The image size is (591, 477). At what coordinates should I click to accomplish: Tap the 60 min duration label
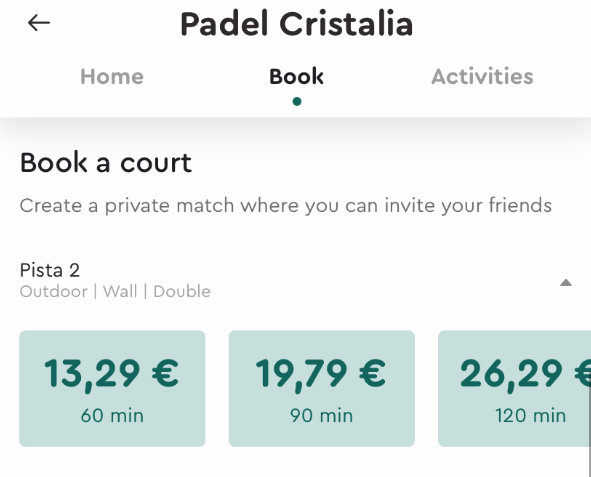112,416
